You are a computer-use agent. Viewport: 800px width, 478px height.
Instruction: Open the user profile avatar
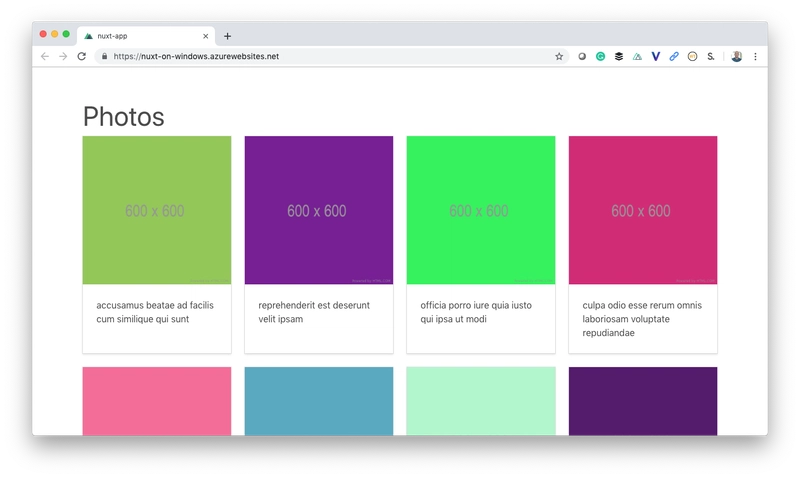(x=737, y=57)
